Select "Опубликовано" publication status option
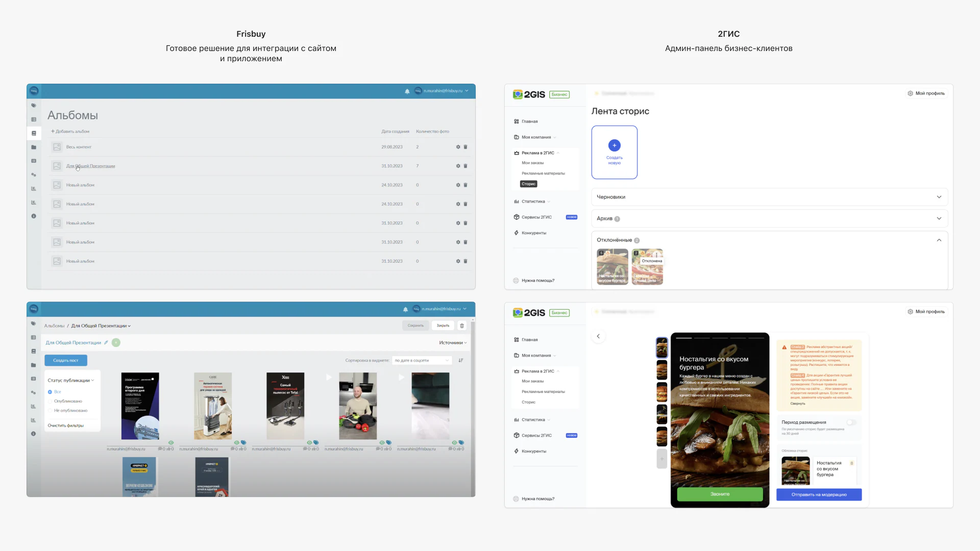The height and width of the screenshot is (551, 980). pyautogui.click(x=68, y=401)
